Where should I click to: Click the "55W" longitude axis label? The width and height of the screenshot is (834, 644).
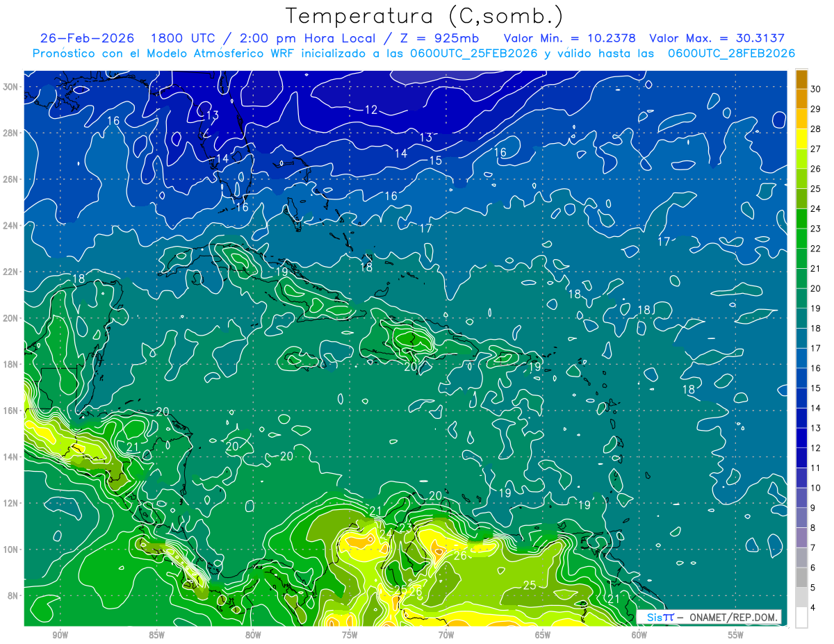point(736,636)
